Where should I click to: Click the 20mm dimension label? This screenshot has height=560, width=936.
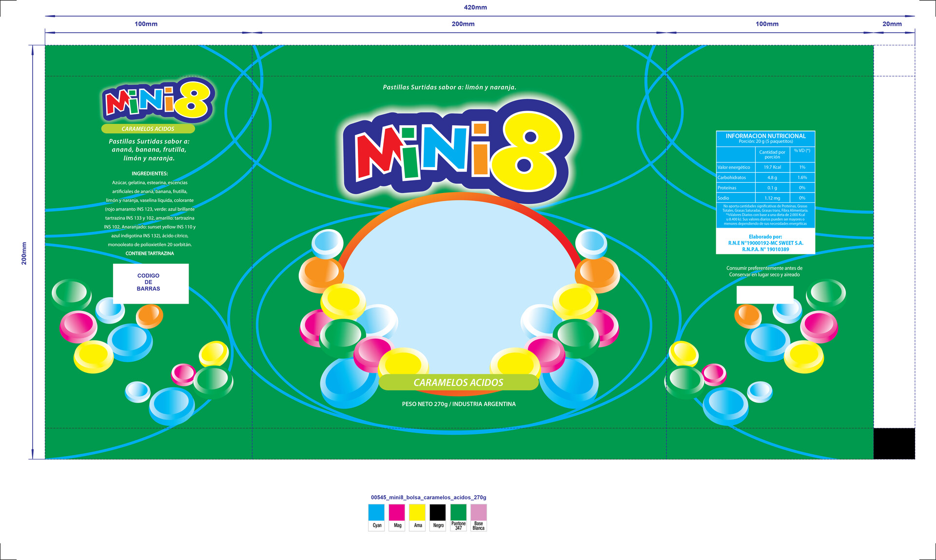point(892,24)
